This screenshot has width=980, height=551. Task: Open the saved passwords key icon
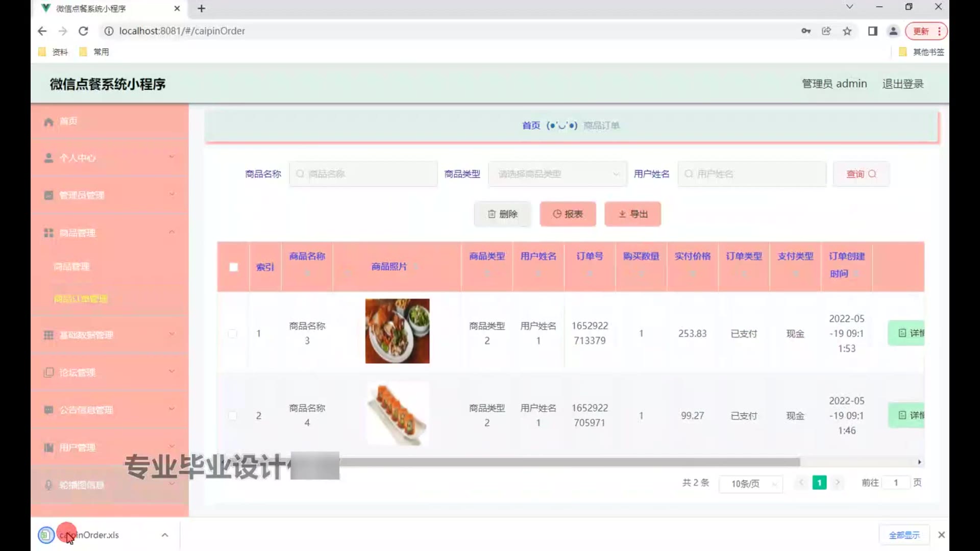point(806,31)
